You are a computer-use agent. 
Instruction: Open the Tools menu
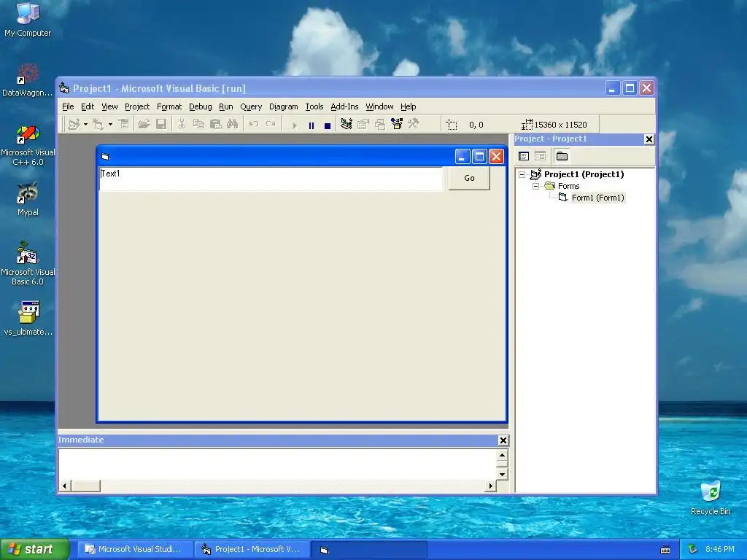(x=314, y=106)
